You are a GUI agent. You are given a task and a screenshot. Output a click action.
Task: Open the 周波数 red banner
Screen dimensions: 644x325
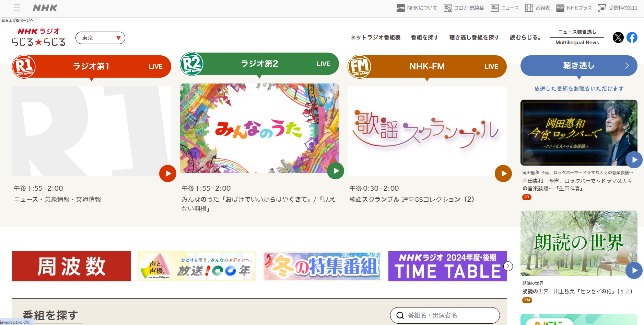tap(71, 266)
